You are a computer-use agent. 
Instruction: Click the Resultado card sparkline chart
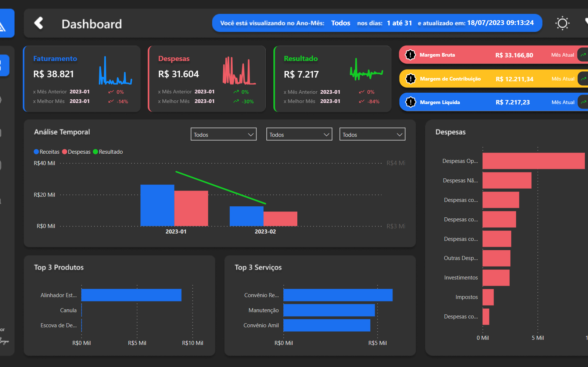pos(366,70)
